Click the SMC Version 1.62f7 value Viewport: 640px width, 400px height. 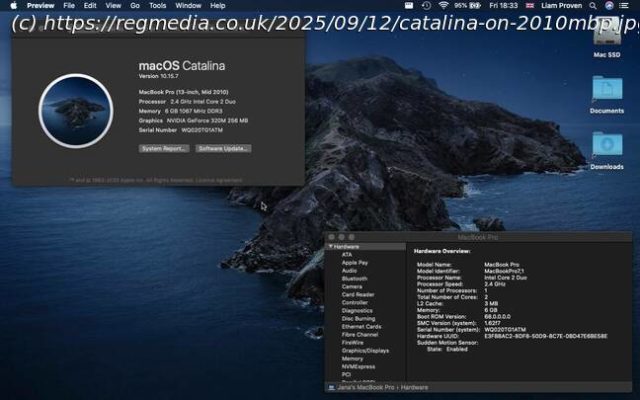coord(492,323)
